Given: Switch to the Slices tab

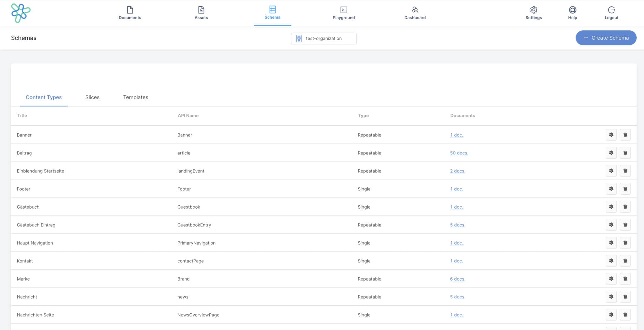Looking at the screenshot, I should click(93, 97).
